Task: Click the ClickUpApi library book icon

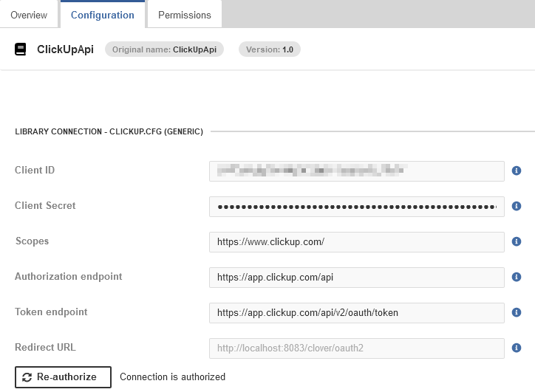Action: pos(21,49)
